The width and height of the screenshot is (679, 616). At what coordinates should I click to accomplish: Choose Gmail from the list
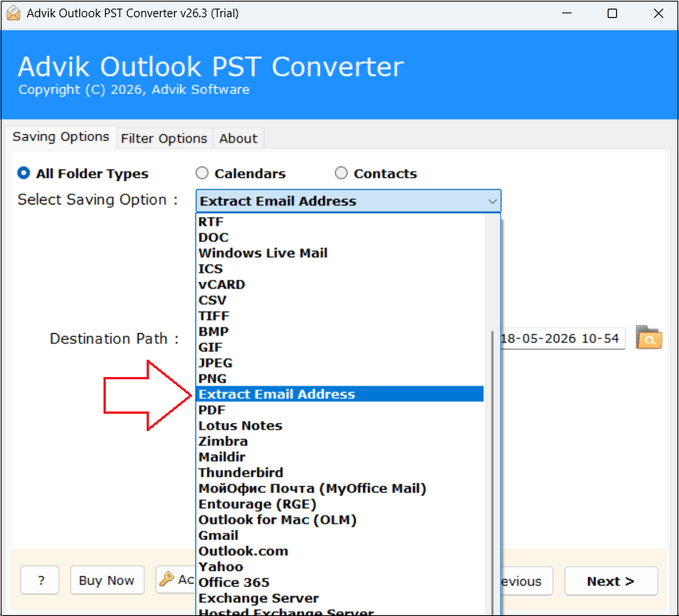(340, 535)
